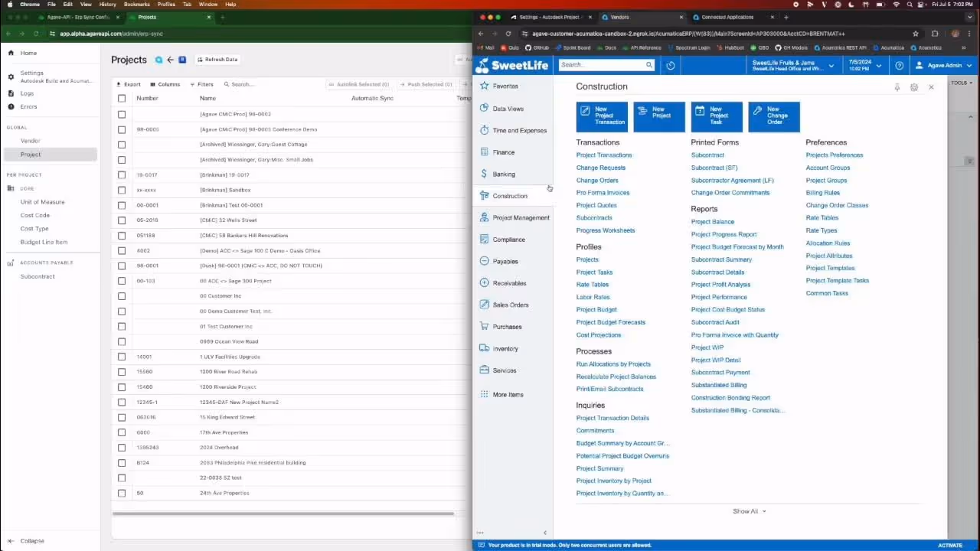
Task: Open Agave Admin user menu
Action: tap(944, 65)
